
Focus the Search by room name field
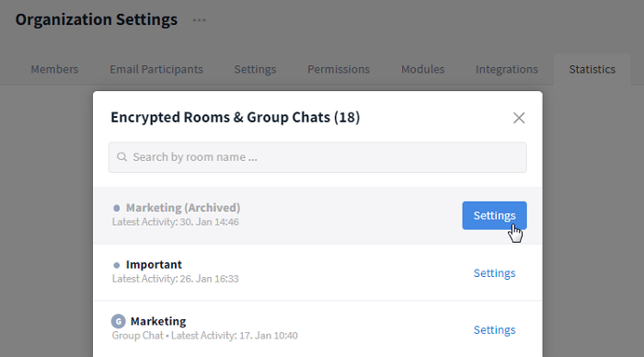pos(318,157)
